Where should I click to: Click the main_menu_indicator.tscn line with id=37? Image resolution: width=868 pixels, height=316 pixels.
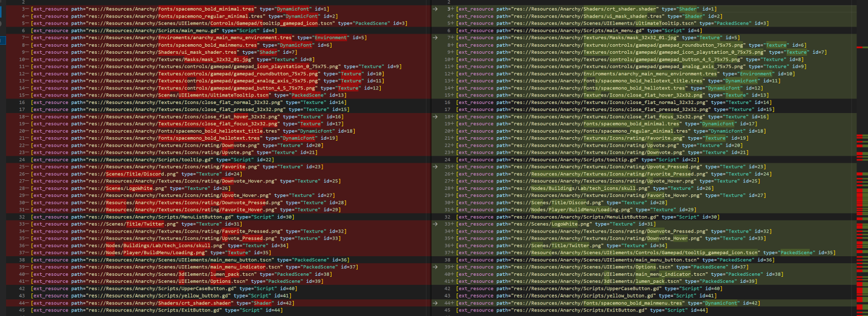tap(194, 267)
